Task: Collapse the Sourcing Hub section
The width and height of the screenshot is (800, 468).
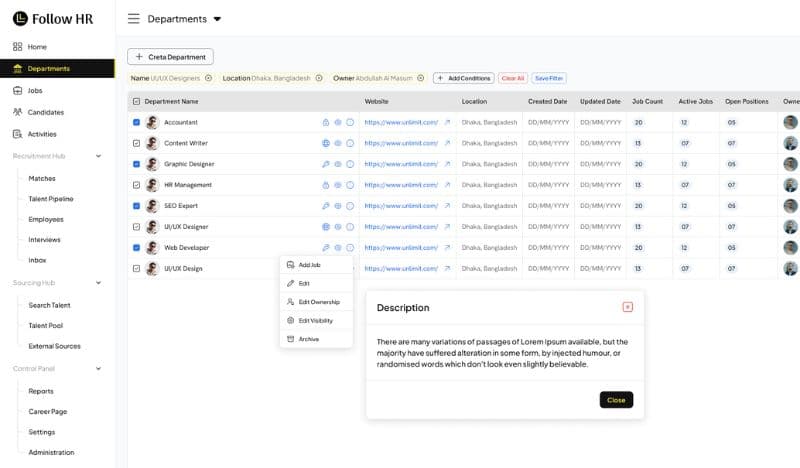Action: [98, 283]
